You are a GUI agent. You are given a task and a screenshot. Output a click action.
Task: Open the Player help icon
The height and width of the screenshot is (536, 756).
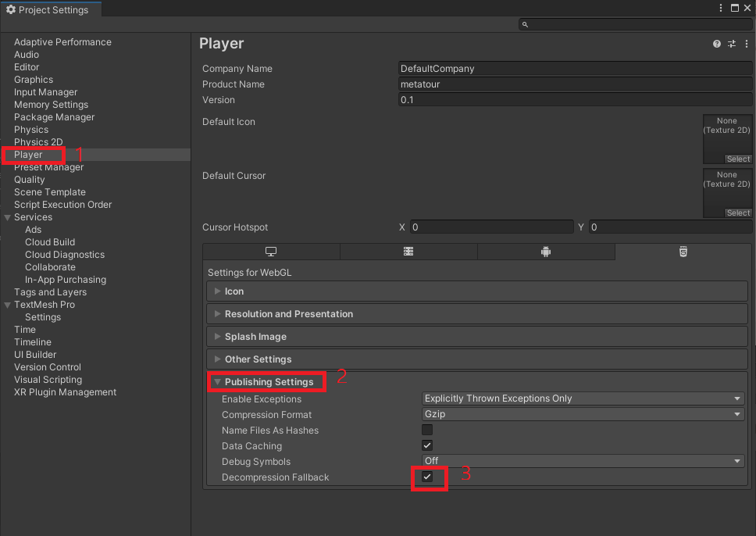(x=716, y=44)
